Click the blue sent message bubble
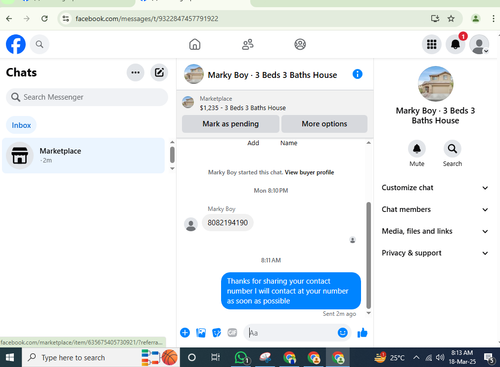 click(x=291, y=291)
